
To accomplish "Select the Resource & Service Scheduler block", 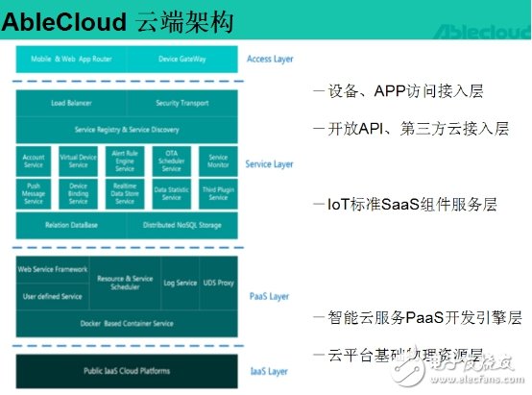I will point(125,283).
